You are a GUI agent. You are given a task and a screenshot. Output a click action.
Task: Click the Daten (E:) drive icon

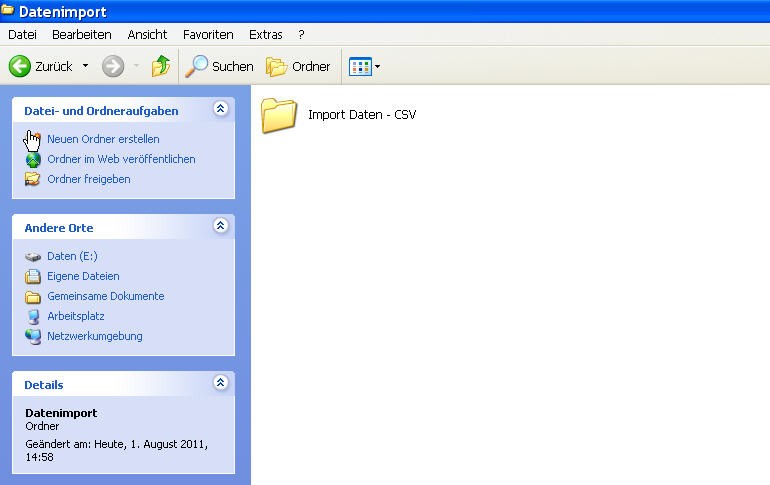33,256
